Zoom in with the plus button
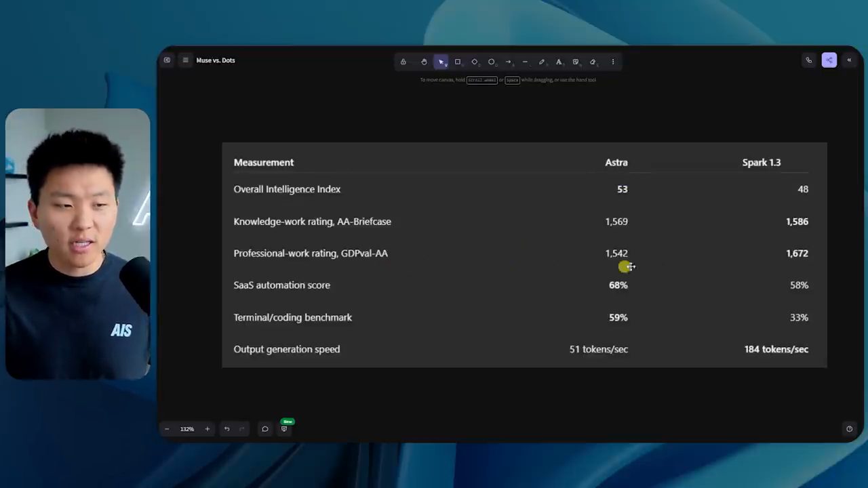This screenshot has height=488, width=868. tap(208, 429)
